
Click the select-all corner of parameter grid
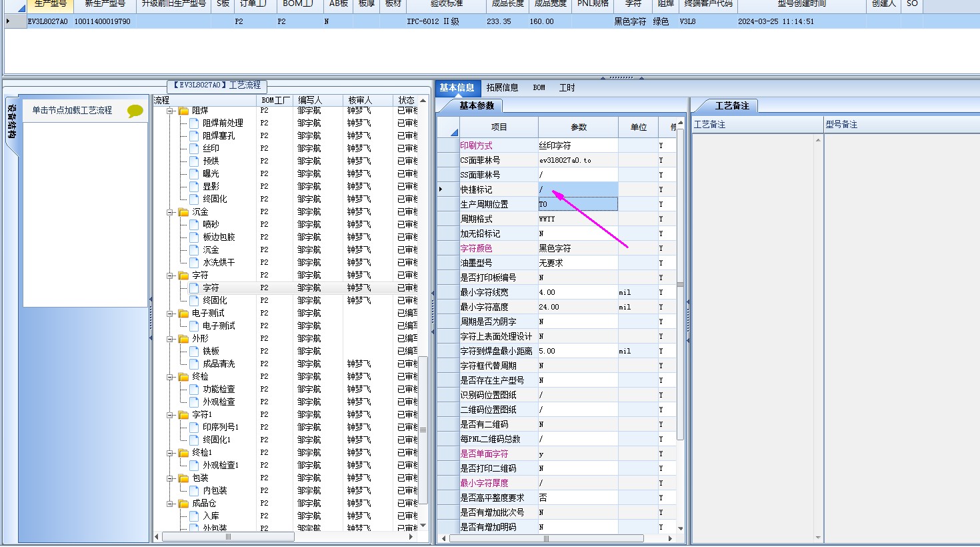[448, 127]
